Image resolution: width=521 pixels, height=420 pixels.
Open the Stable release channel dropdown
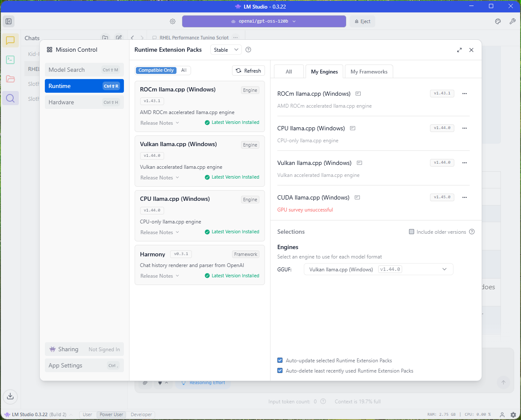click(226, 50)
